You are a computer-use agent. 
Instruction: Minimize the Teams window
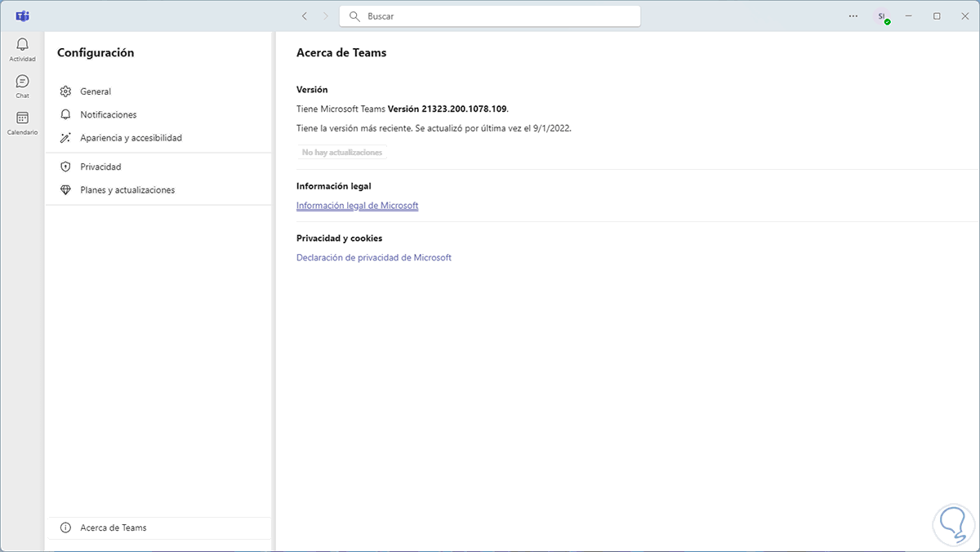point(909,16)
